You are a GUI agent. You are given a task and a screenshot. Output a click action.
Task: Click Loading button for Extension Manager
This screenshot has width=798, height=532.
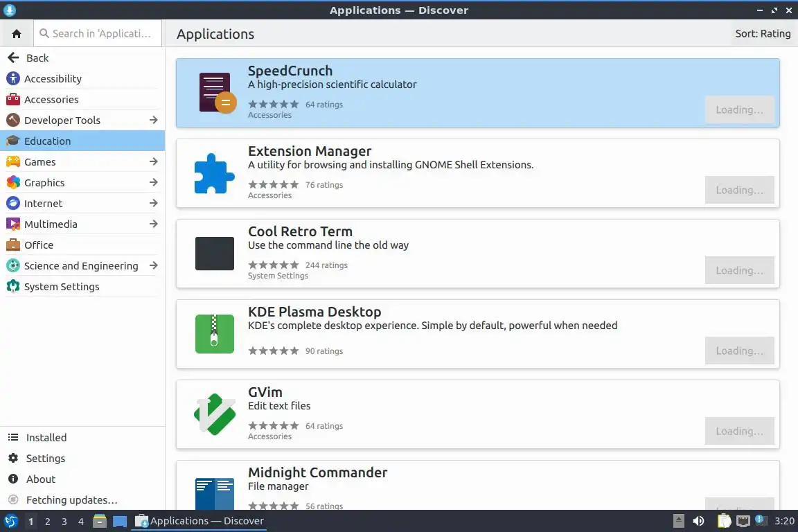(739, 190)
